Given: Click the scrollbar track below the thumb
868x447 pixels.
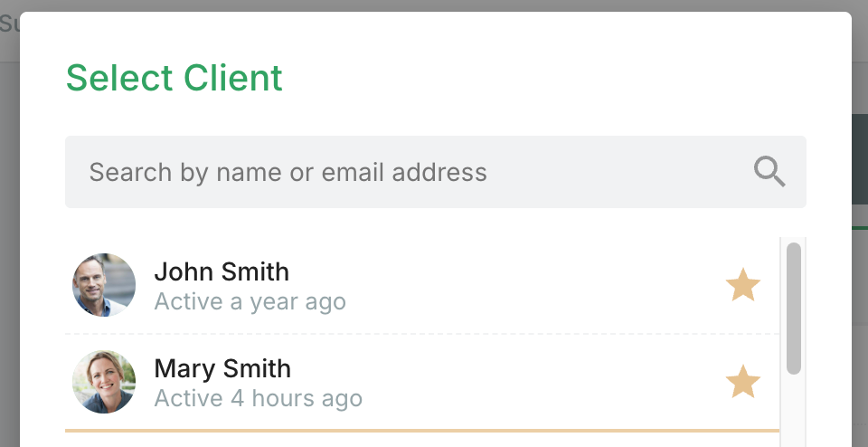Looking at the screenshot, I should click(794, 412).
